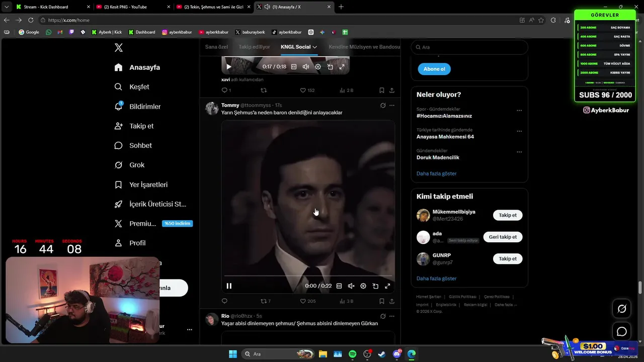The image size is (644, 362).
Task: Open Steam from the taskbar
Action: [x=382, y=354]
